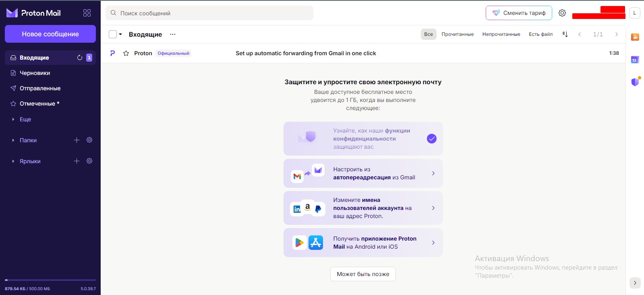644x295 pixels.
Task: Open the Черновики drafts folder
Action: tap(50, 73)
